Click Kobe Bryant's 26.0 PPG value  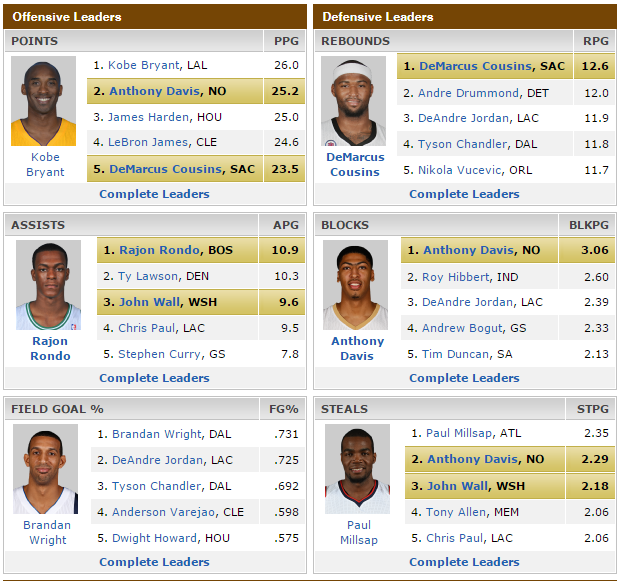(286, 65)
